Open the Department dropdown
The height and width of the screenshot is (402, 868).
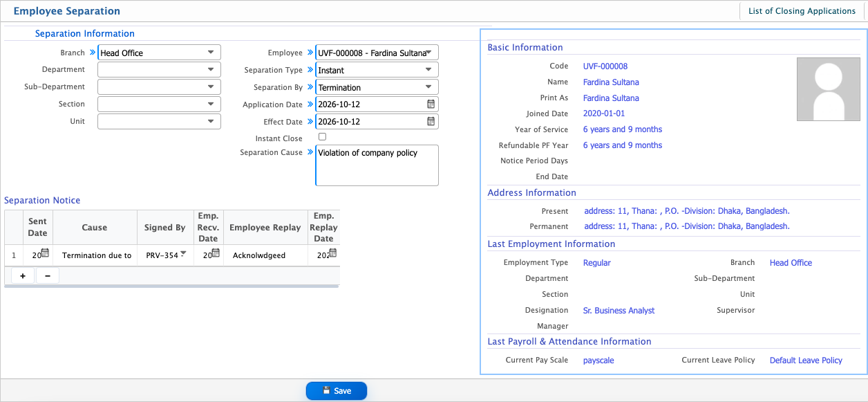[159, 70]
